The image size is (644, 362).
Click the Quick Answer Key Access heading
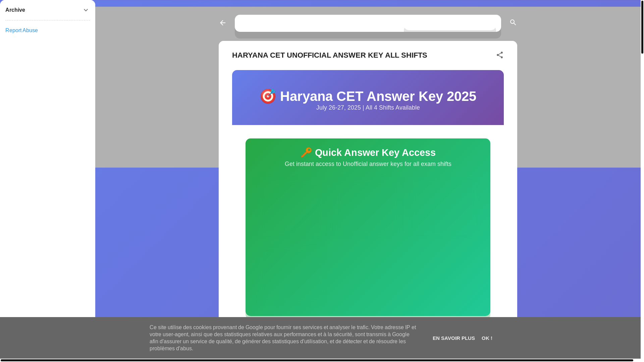368,153
